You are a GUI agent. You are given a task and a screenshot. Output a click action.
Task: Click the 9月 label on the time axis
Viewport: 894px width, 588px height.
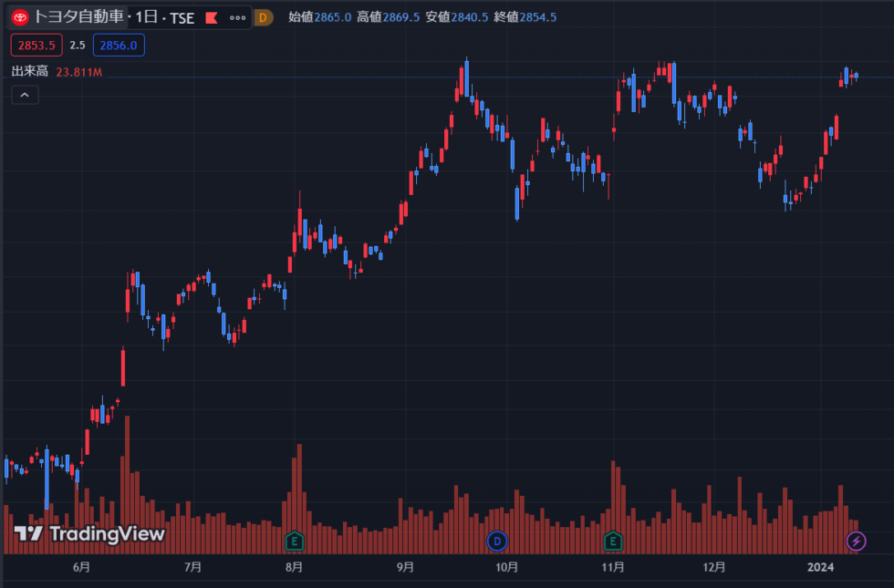tap(405, 567)
